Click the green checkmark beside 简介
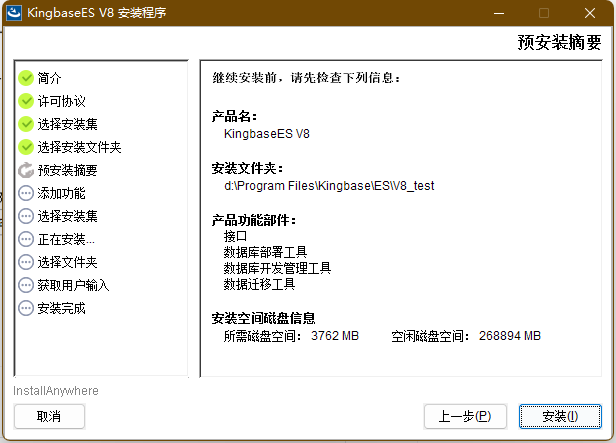This screenshot has width=616, height=443. tap(26, 78)
